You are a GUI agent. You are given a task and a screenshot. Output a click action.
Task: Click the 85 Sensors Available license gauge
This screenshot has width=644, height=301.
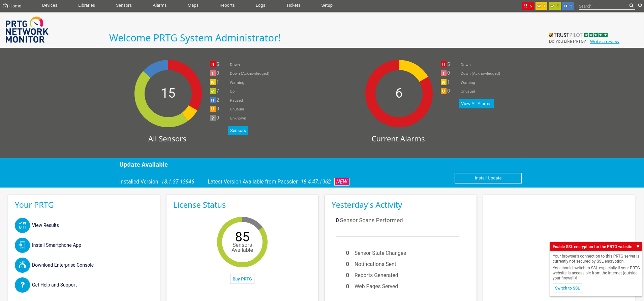pyautogui.click(x=242, y=242)
